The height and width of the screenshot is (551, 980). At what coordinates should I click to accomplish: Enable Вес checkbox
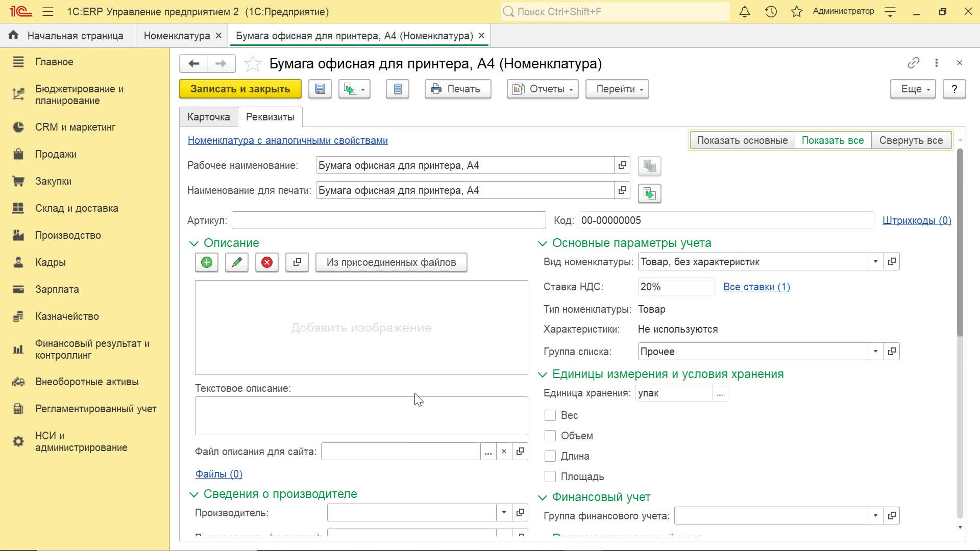(x=550, y=415)
